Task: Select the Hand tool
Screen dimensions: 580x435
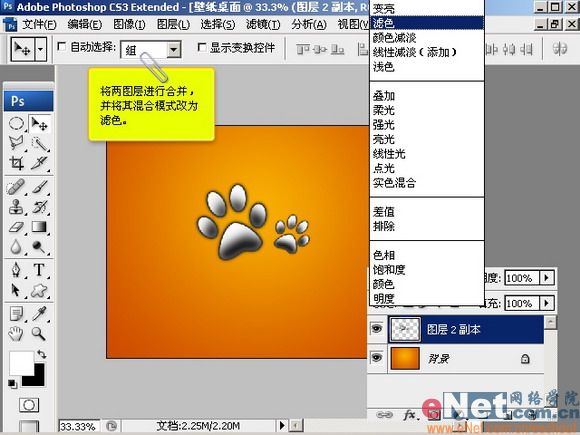Action: [16, 334]
